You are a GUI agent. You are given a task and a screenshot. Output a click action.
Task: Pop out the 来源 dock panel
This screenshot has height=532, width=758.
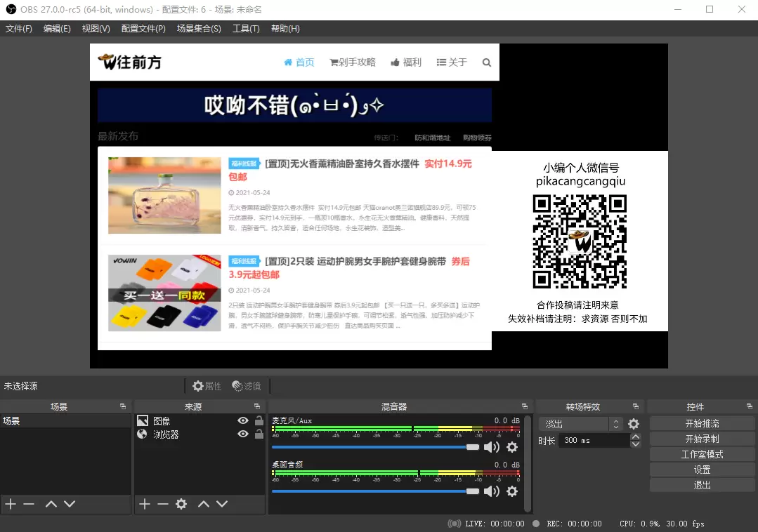click(x=256, y=406)
